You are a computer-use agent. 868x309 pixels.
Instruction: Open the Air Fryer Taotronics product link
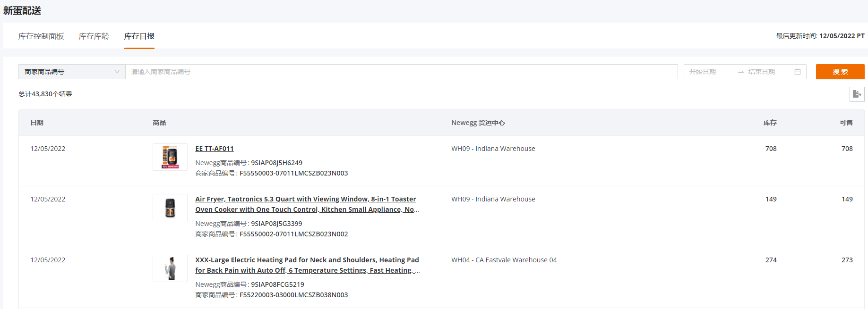[x=307, y=204]
